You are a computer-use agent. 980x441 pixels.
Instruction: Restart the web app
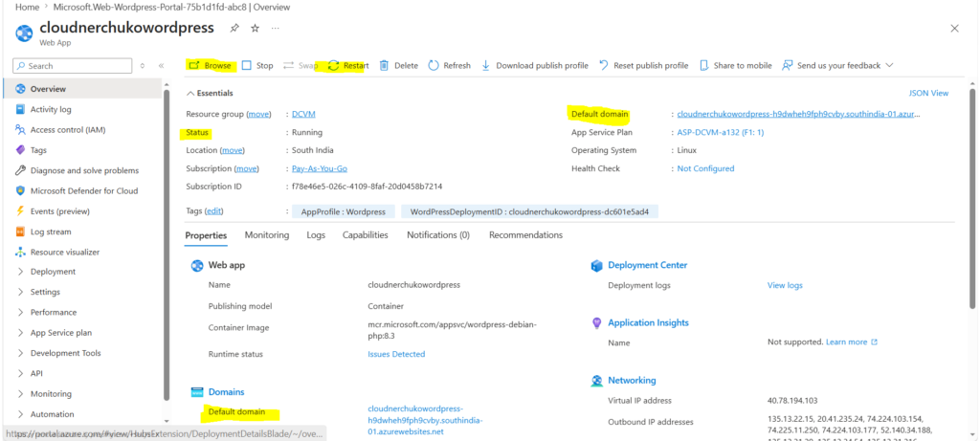pyautogui.click(x=348, y=66)
